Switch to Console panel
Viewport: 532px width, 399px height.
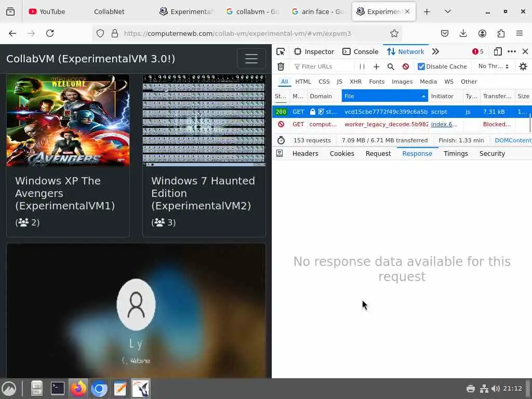[x=361, y=51]
